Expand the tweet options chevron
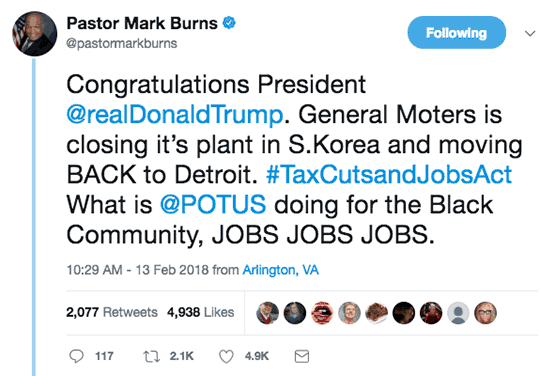This screenshot has height=376, width=540. pos(530,33)
